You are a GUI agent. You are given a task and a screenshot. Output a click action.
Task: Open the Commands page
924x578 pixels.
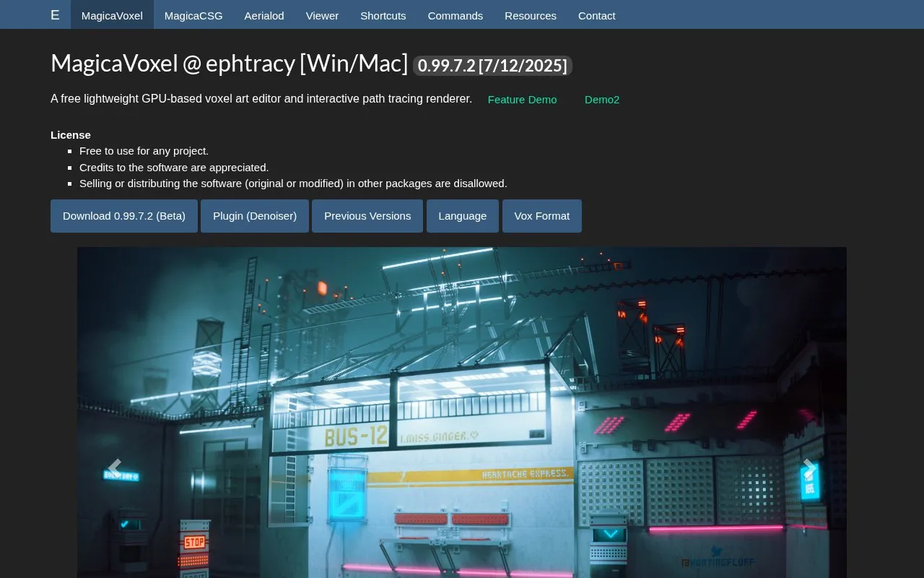coord(456,15)
